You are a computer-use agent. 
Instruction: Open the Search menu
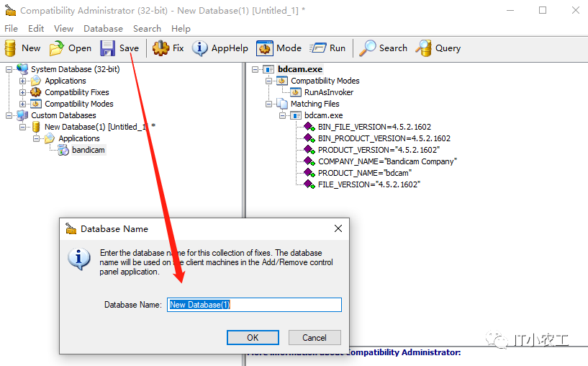(147, 29)
